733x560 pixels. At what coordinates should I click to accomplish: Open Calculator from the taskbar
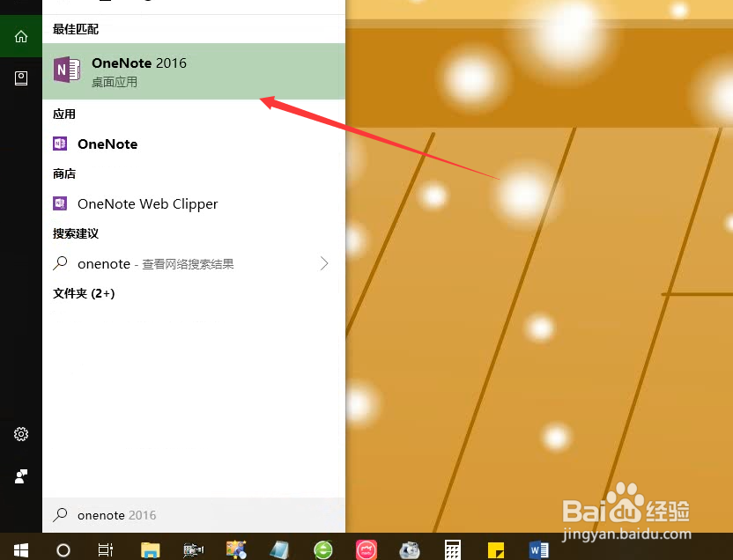coord(452,550)
